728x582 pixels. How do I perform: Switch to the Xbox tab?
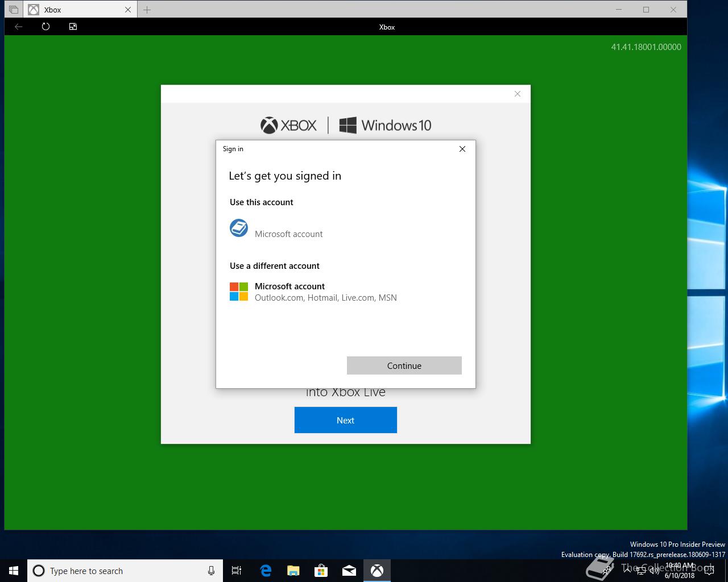click(80, 10)
